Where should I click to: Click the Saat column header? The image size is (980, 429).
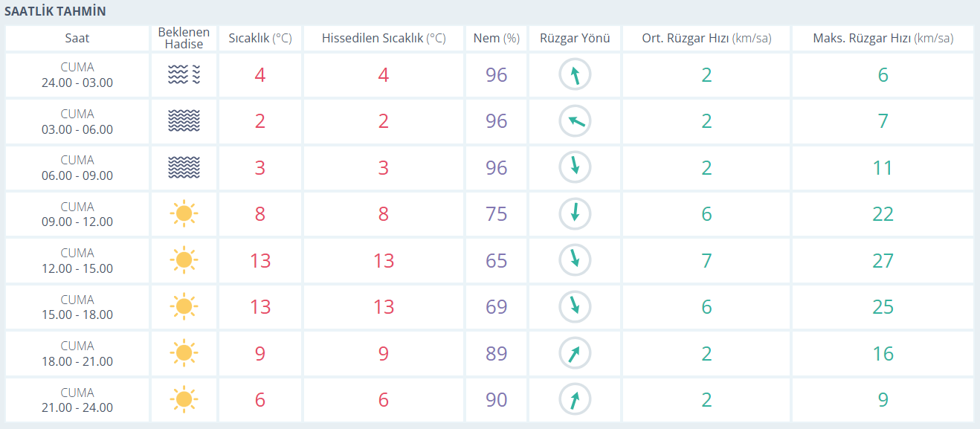coord(77,39)
